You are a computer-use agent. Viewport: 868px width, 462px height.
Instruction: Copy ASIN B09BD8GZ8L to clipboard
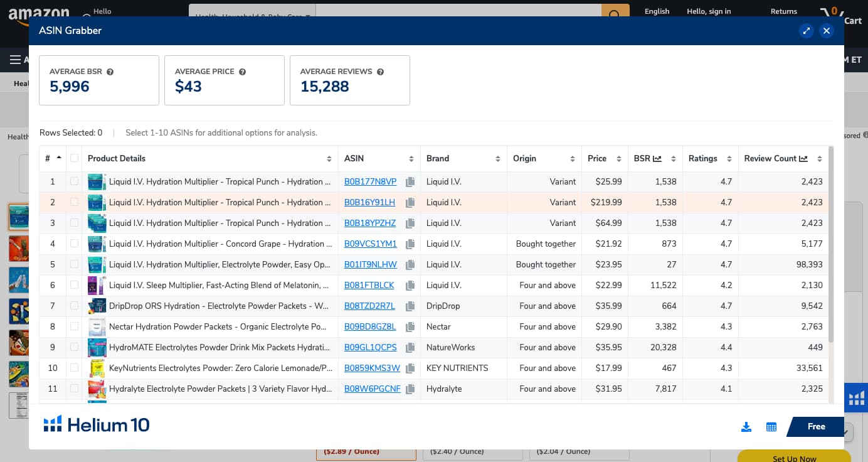(x=410, y=327)
